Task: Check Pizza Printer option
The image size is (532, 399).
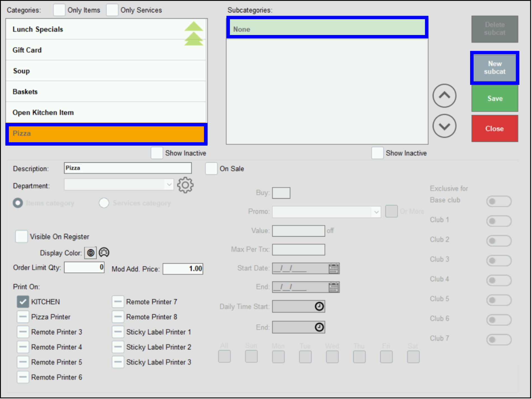Action: 23,318
